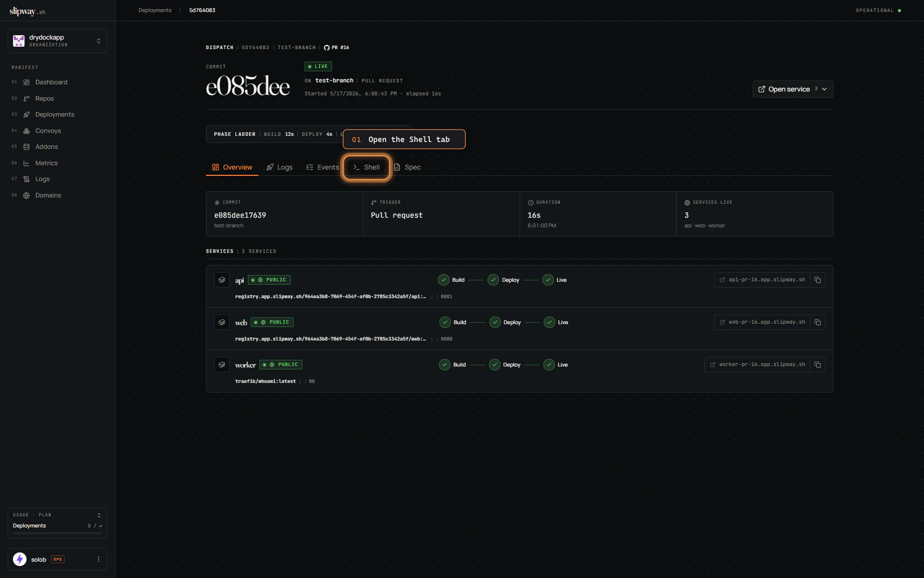Click the large e085dee commit heading
This screenshot has width=924, height=578.
tap(248, 87)
